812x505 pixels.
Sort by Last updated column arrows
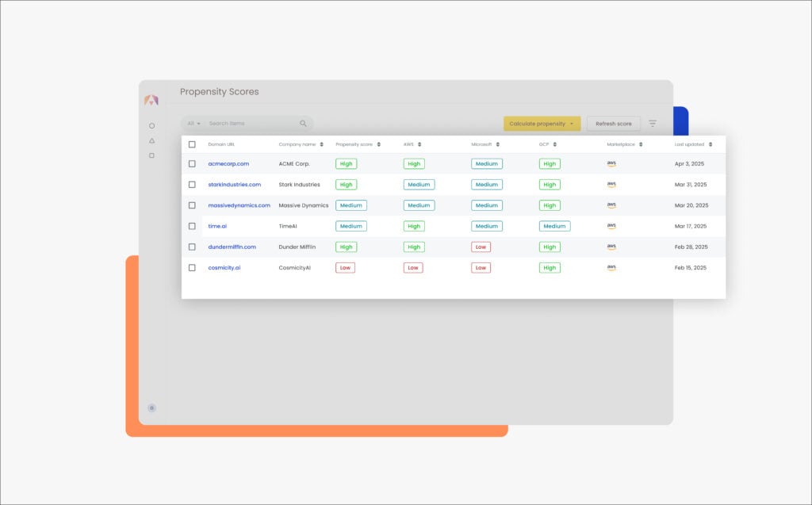(710, 144)
